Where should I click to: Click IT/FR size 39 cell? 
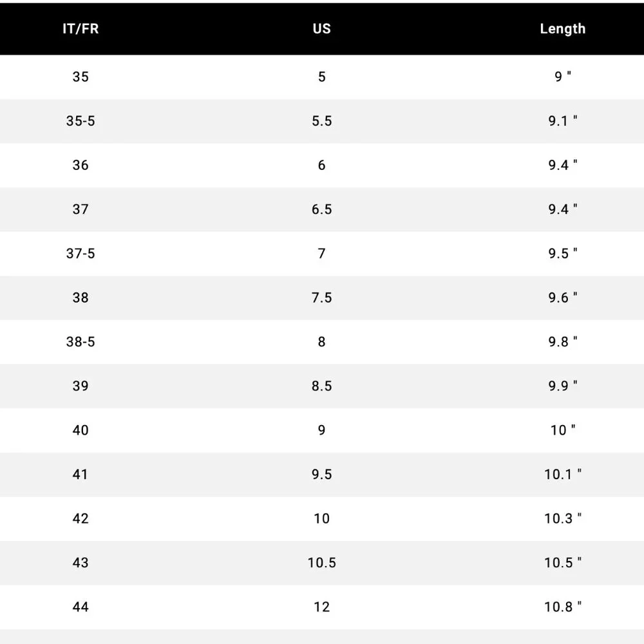[80, 386]
